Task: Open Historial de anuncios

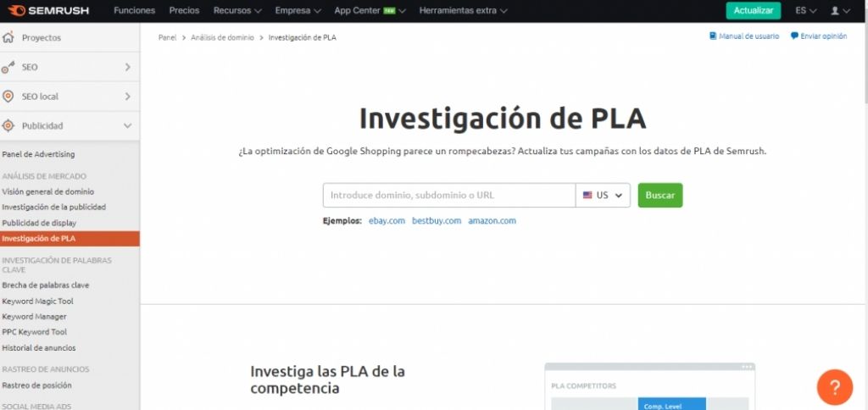Action: [x=39, y=348]
